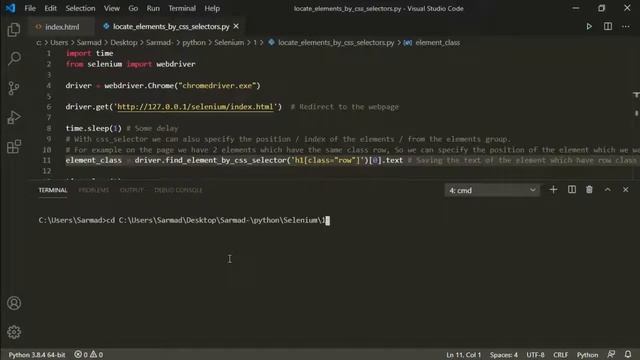Click the 'import time' line of code

click(89, 53)
